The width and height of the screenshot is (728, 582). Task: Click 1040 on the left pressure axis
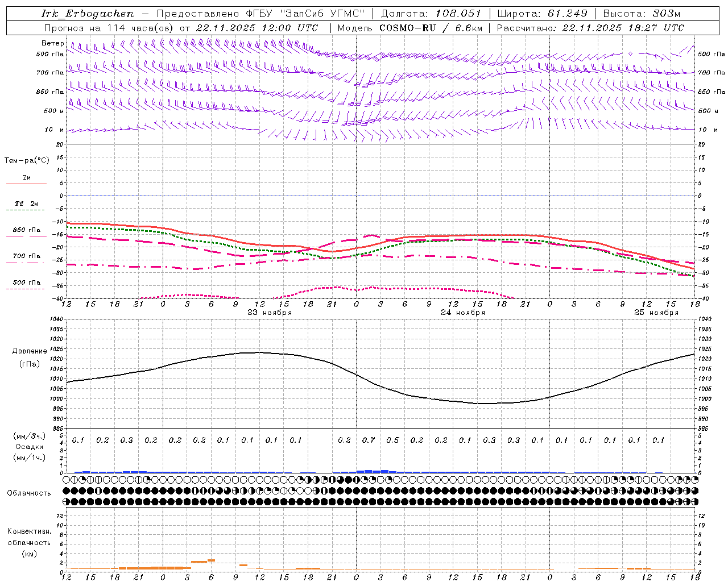(57, 319)
